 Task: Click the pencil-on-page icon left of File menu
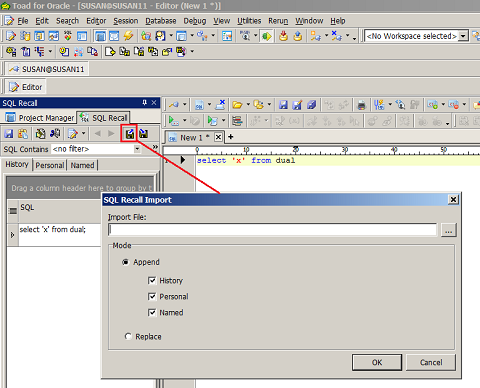coord(9,21)
